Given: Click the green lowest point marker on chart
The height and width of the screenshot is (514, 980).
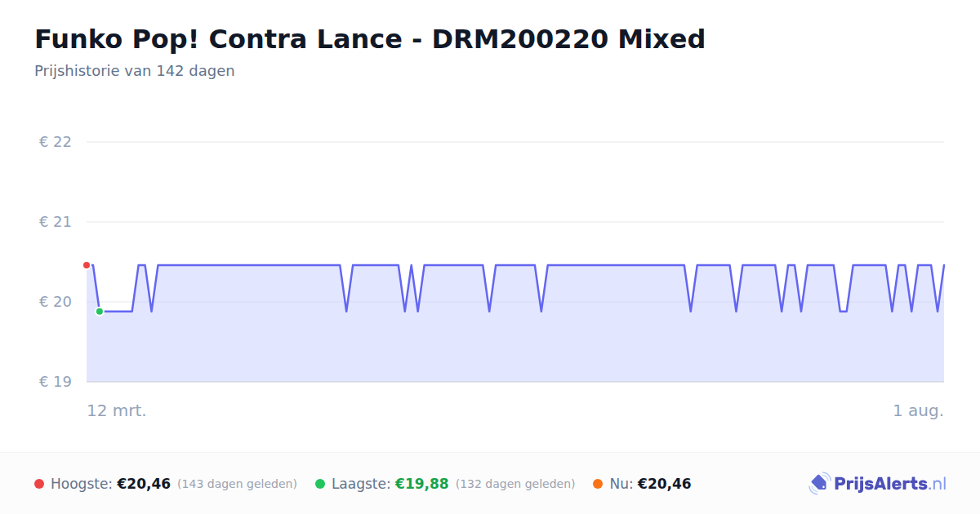Looking at the screenshot, I should tap(100, 312).
